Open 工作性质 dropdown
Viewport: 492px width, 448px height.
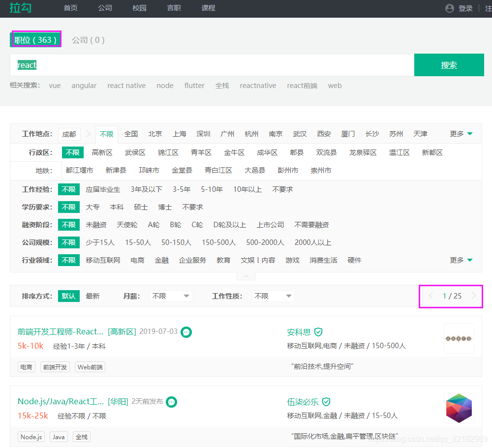point(273,296)
